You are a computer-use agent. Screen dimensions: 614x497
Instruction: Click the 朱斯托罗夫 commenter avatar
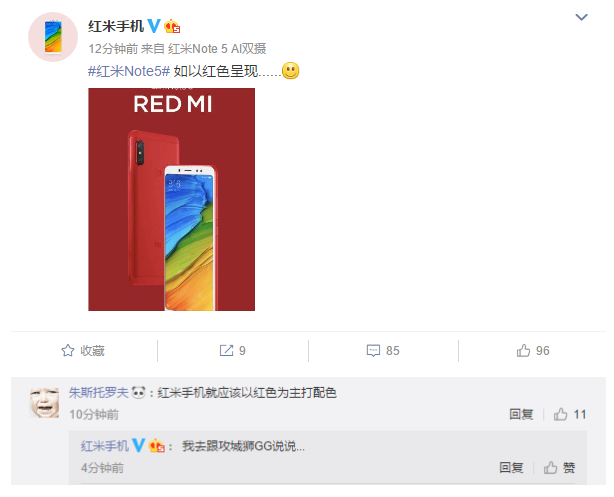tap(44, 402)
